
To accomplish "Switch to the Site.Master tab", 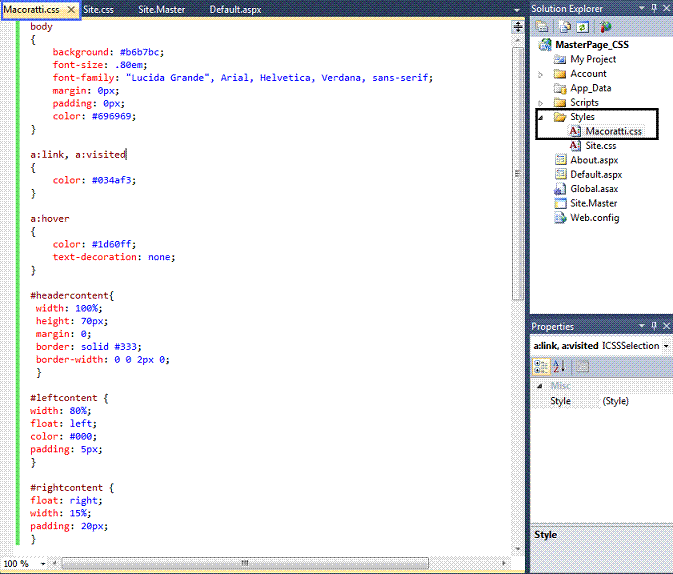I will point(161,9).
